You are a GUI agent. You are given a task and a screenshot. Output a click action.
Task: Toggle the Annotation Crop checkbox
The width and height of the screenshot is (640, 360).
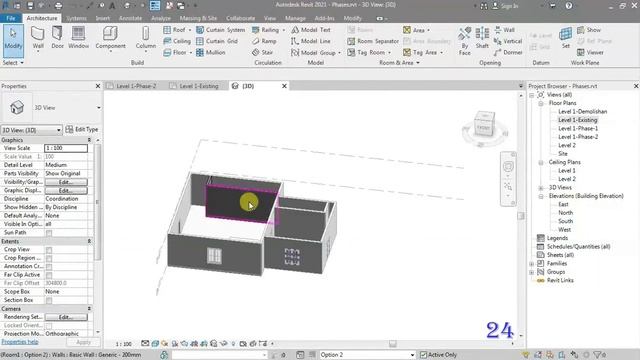click(x=49, y=267)
